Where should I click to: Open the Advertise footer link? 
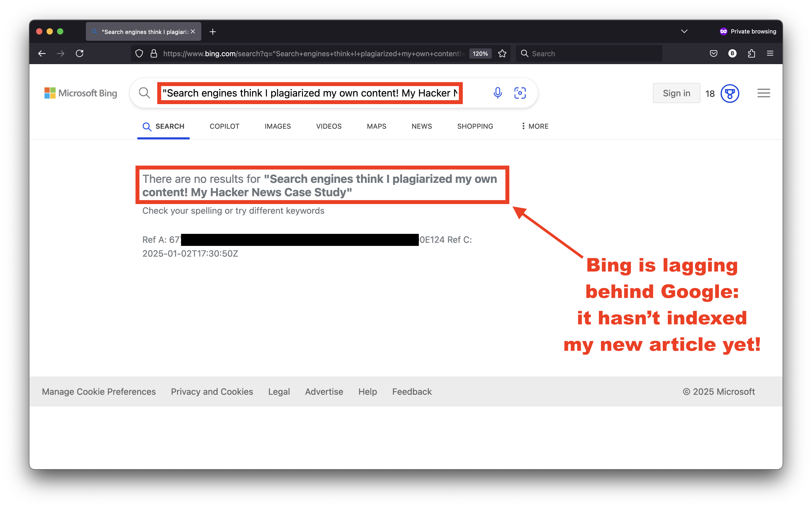point(324,391)
